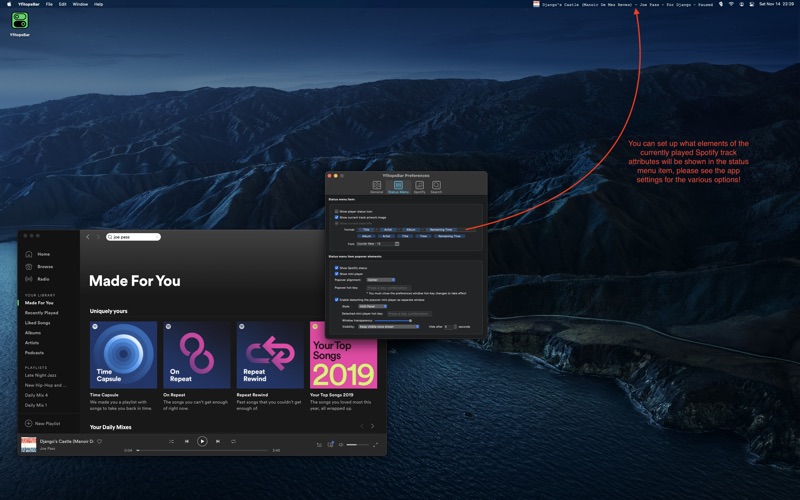Open Radio in Spotify sidebar

pos(37,279)
